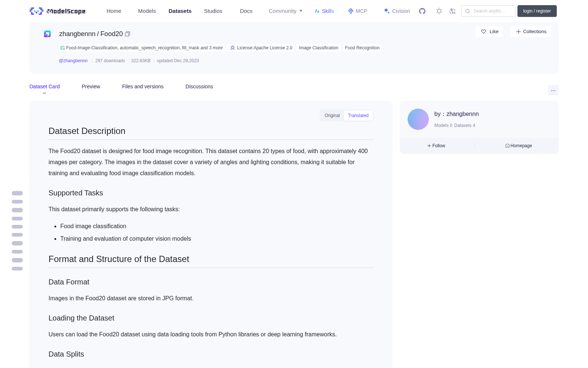Viewport: 588px width, 368px height.
Task: Switch to Files and versions tab
Action: pyautogui.click(x=143, y=86)
